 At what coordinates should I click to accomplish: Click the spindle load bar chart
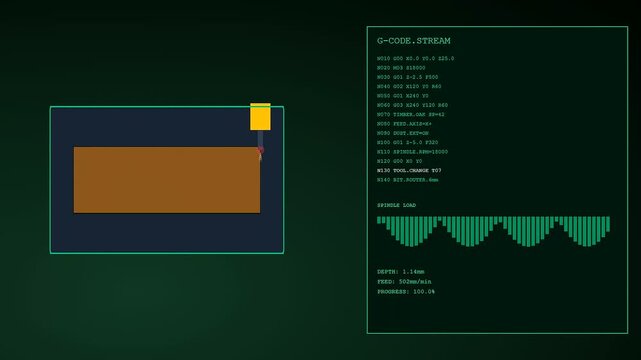point(493,231)
